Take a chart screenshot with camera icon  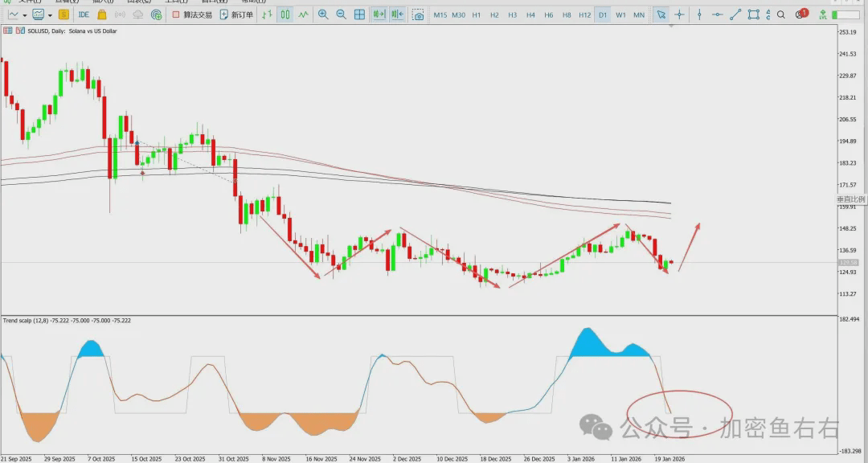[x=418, y=14]
